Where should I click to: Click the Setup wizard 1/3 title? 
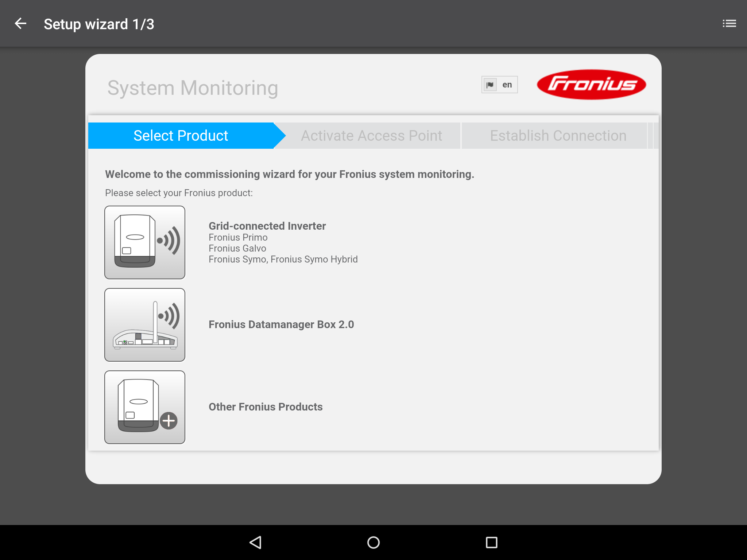99,24
